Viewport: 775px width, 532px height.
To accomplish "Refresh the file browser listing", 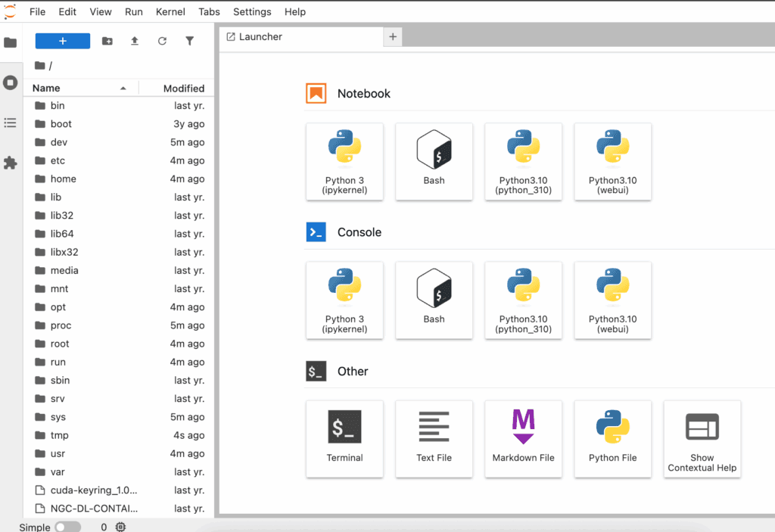I will point(162,41).
